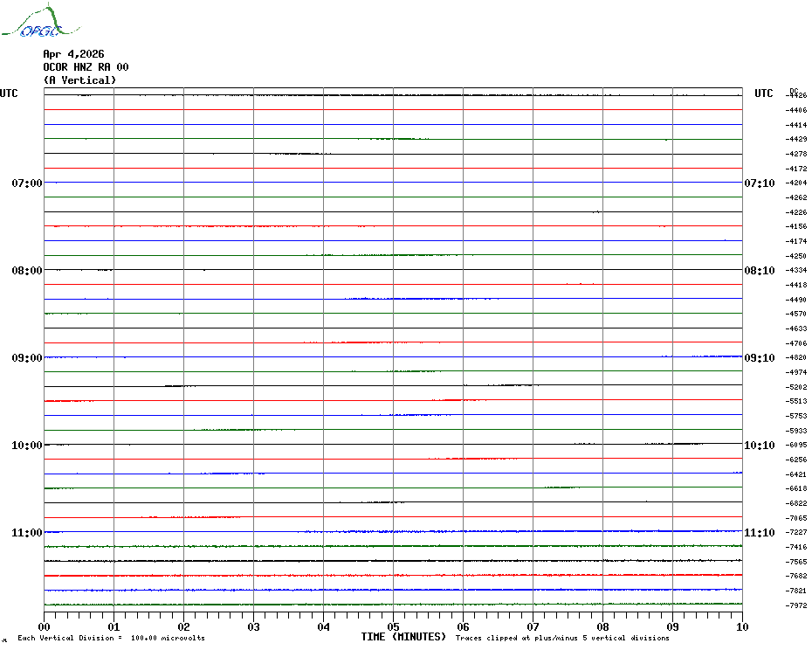
Task: Click the 10 minute axis tick
Action: pyautogui.click(x=741, y=626)
